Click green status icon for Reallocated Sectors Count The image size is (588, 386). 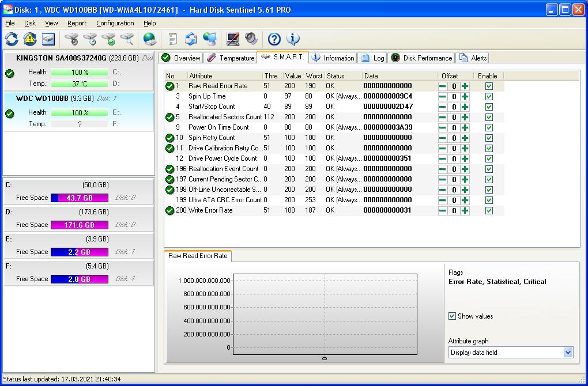point(170,118)
